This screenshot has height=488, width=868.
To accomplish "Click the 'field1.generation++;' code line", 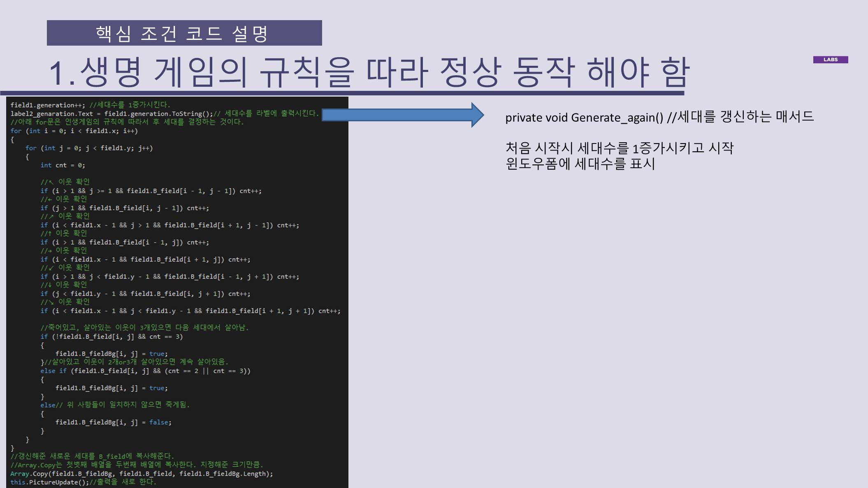I will (48, 105).
